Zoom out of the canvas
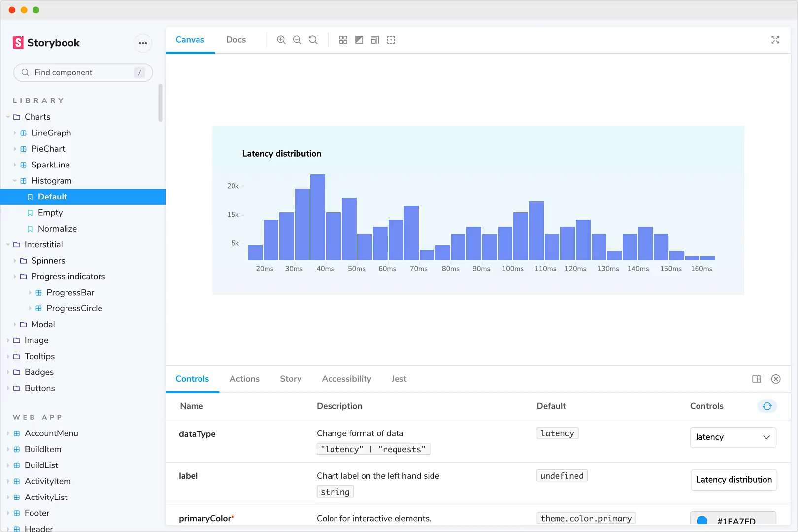Viewport: 798px width, 532px height. (297, 40)
